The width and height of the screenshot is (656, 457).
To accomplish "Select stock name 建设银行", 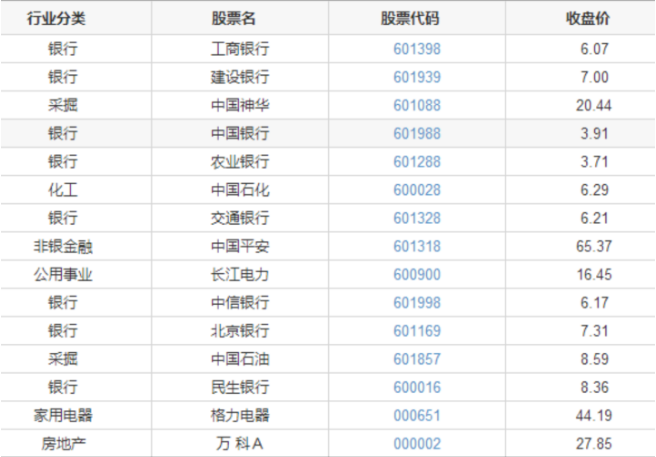I will (240, 77).
